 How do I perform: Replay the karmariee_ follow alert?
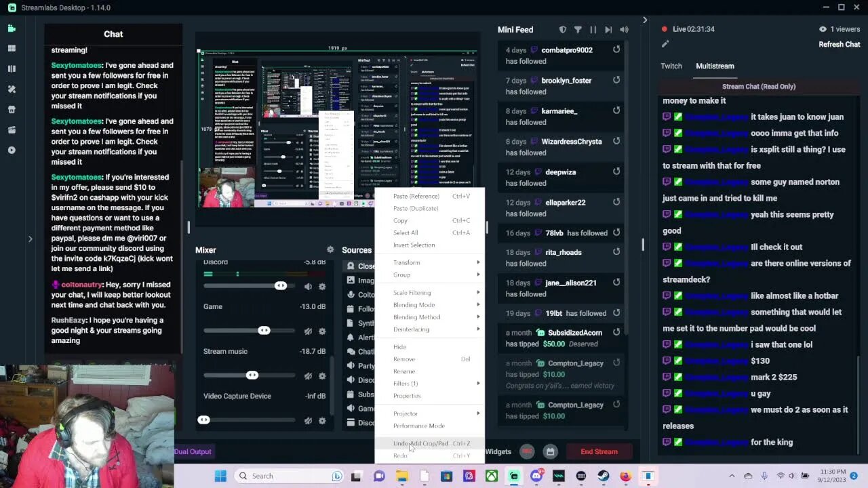click(616, 110)
